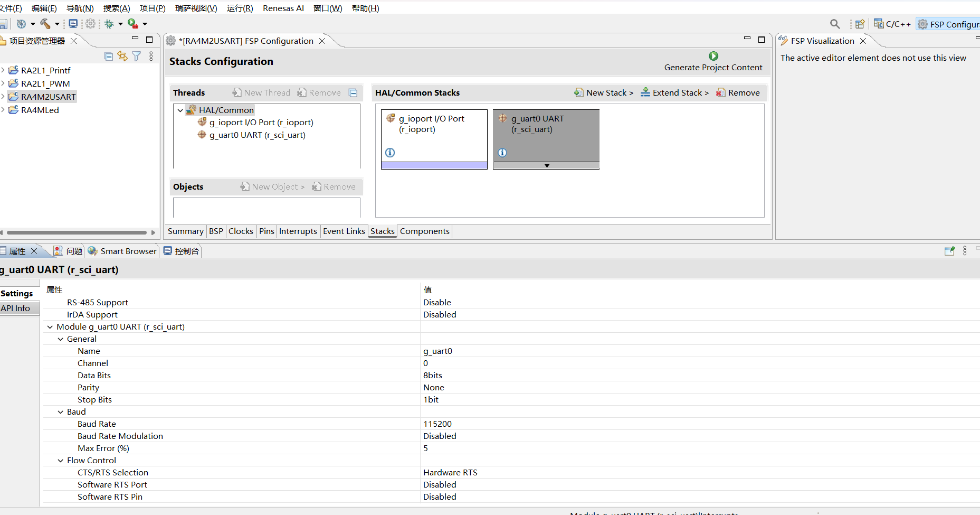The image size is (980, 515).
Task: Collapse the Flow Control property group
Action: point(61,461)
